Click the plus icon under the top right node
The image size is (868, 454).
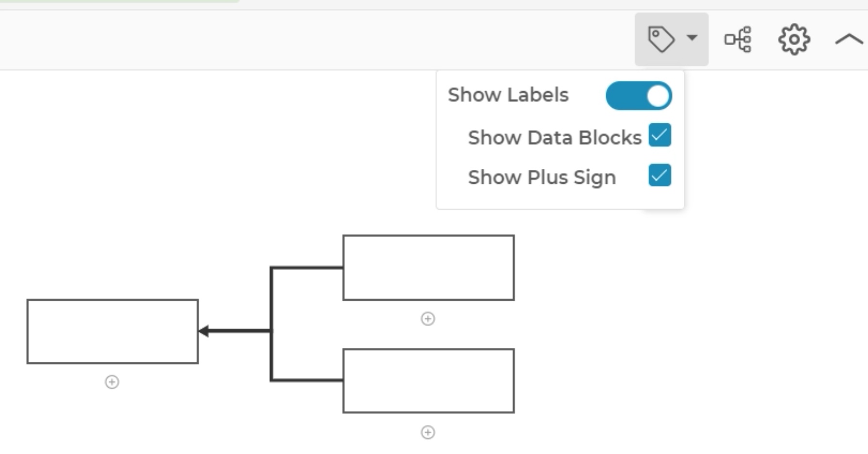427,319
